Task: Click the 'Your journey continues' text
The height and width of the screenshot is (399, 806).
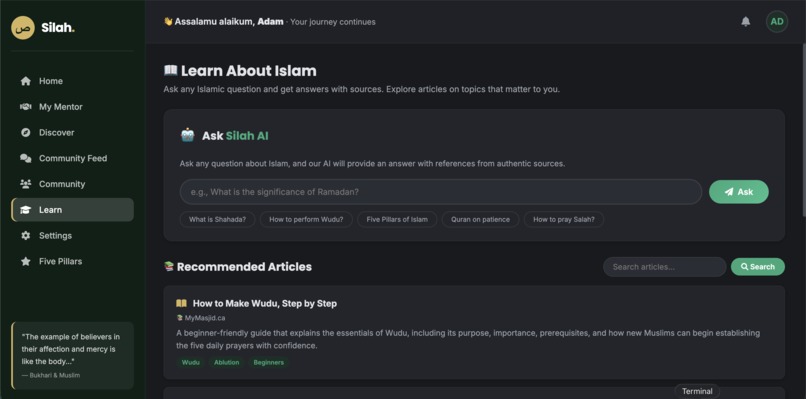Action: tap(333, 22)
